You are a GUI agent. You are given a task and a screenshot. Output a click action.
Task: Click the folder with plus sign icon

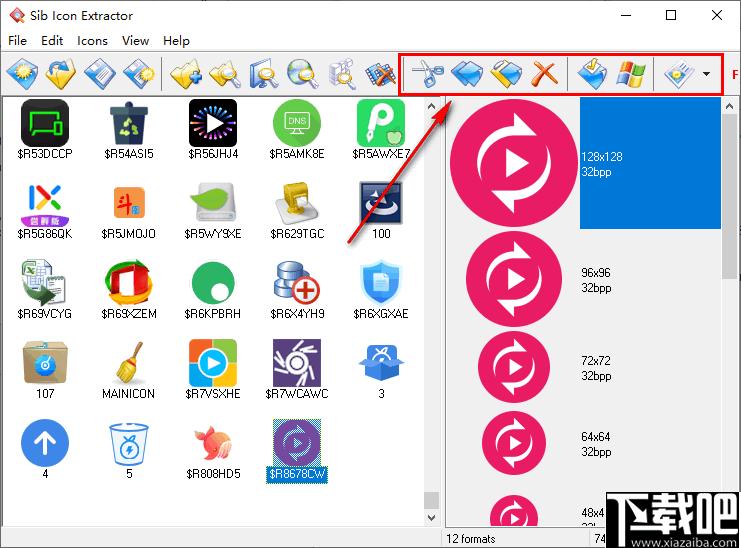186,74
